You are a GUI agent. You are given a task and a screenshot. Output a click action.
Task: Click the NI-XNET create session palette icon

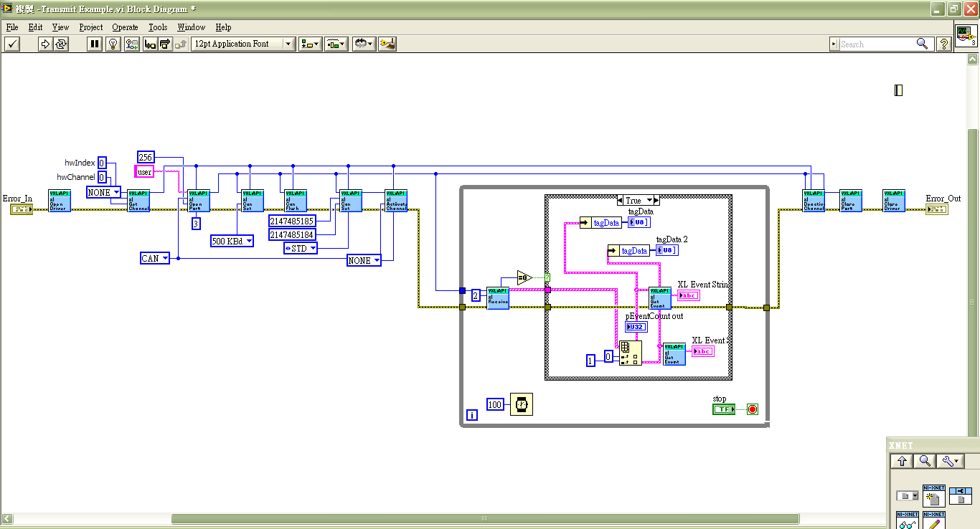[933, 496]
